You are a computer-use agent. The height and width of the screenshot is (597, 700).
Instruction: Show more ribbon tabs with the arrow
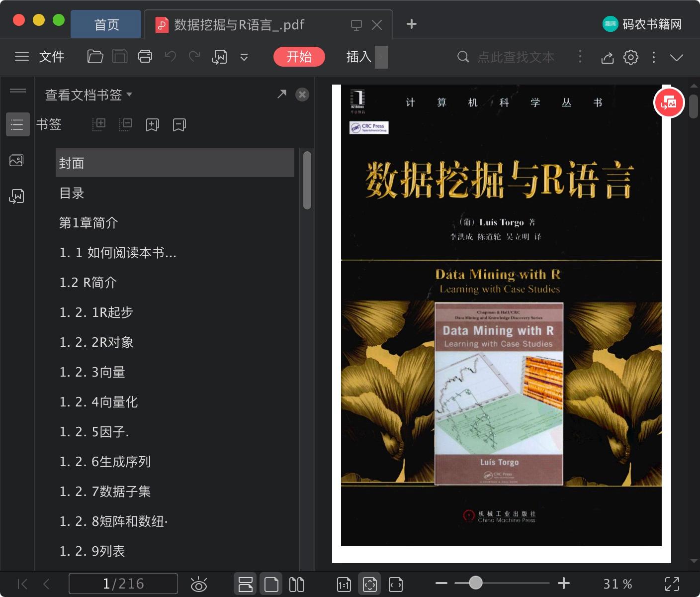(381, 57)
